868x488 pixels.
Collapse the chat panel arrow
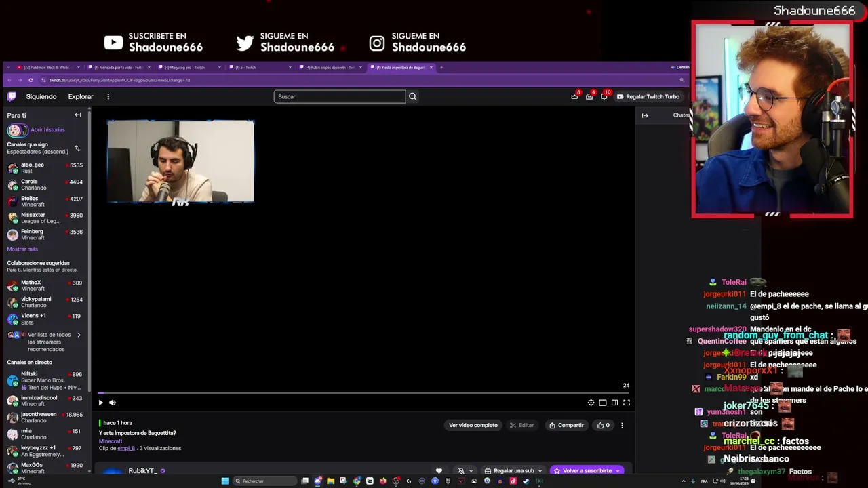point(645,115)
